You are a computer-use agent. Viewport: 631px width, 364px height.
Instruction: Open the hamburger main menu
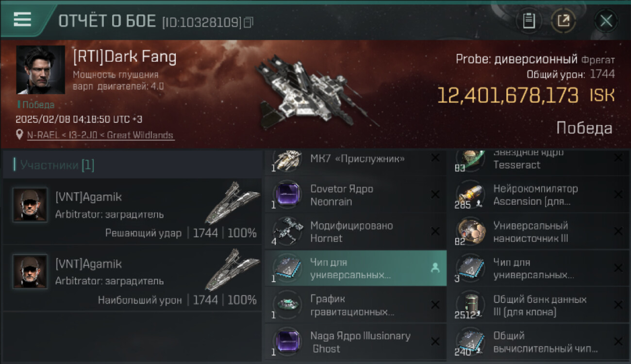tap(22, 19)
